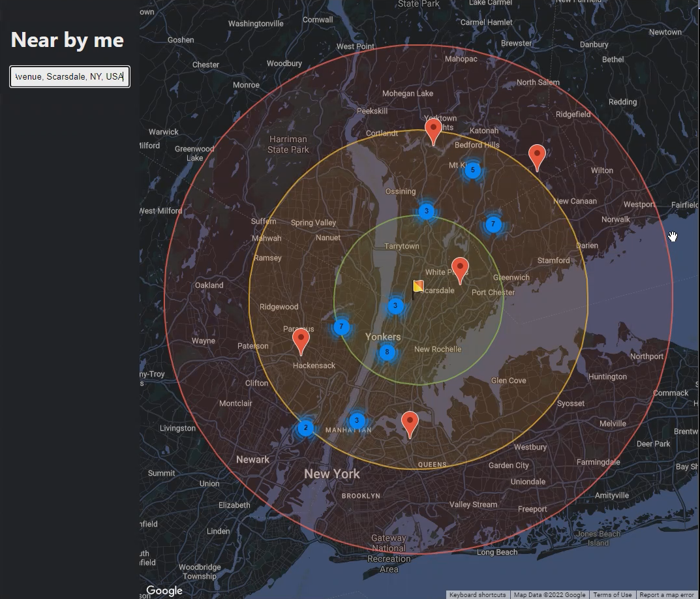Image resolution: width=700 pixels, height=599 pixels.
Task: Click the red pin near White Plains
Action: tap(460, 271)
